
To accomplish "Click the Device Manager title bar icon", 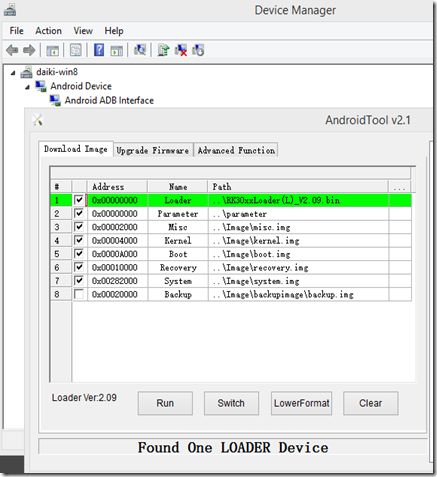I will click(10, 10).
